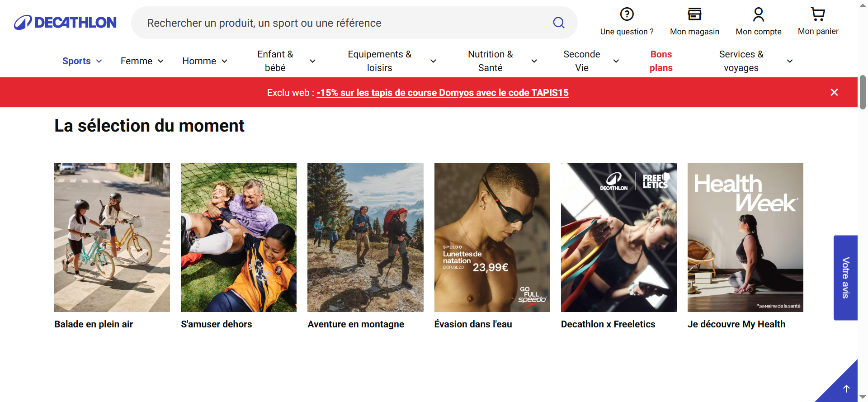Follow the -15% tapis de course promo link

tap(443, 93)
